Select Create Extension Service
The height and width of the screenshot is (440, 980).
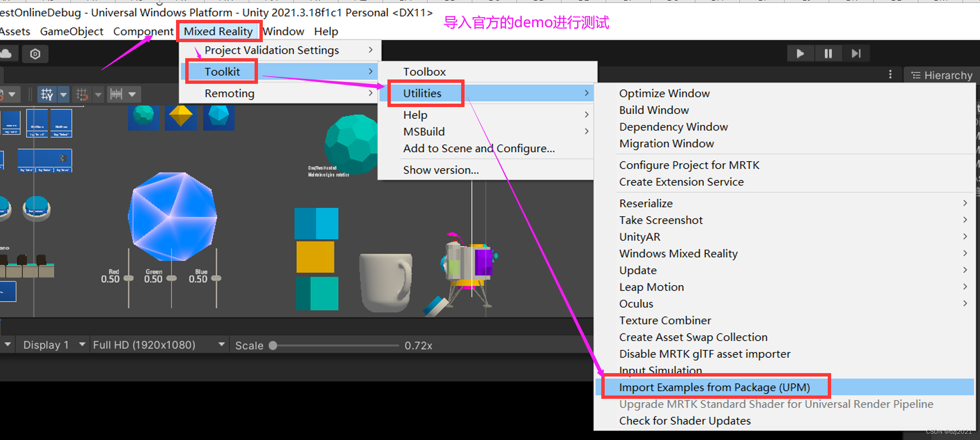click(785, 182)
